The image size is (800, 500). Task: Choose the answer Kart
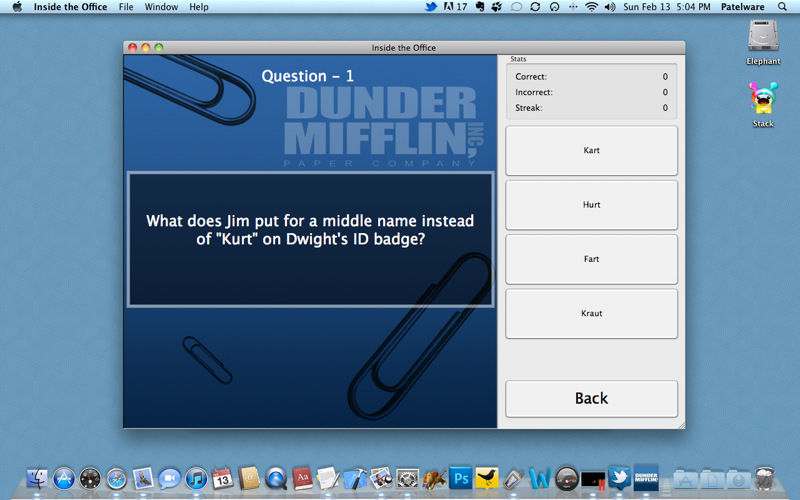pos(591,151)
